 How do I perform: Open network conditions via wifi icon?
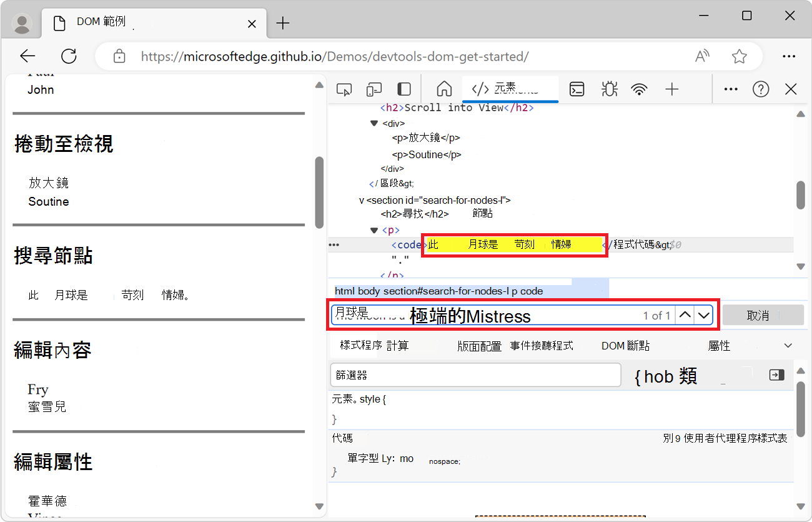coord(639,89)
